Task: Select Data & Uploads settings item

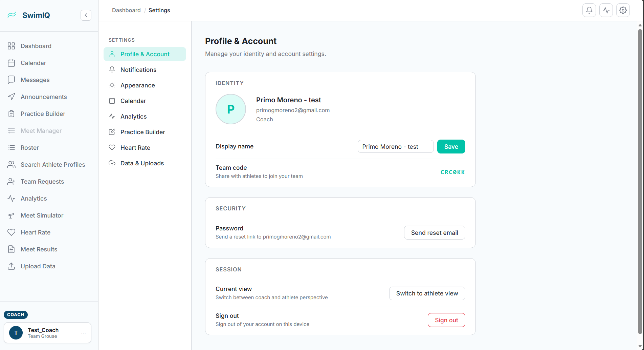Action: coord(142,163)
